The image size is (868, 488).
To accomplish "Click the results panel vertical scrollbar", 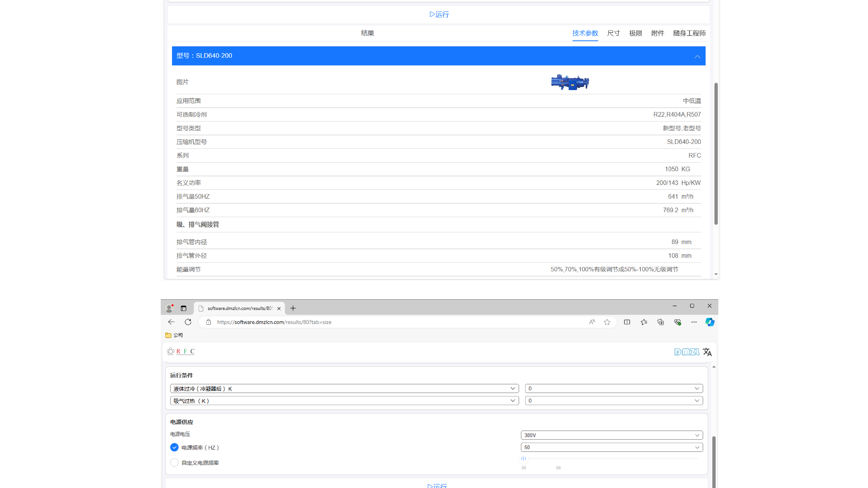I will pos(716,154).
